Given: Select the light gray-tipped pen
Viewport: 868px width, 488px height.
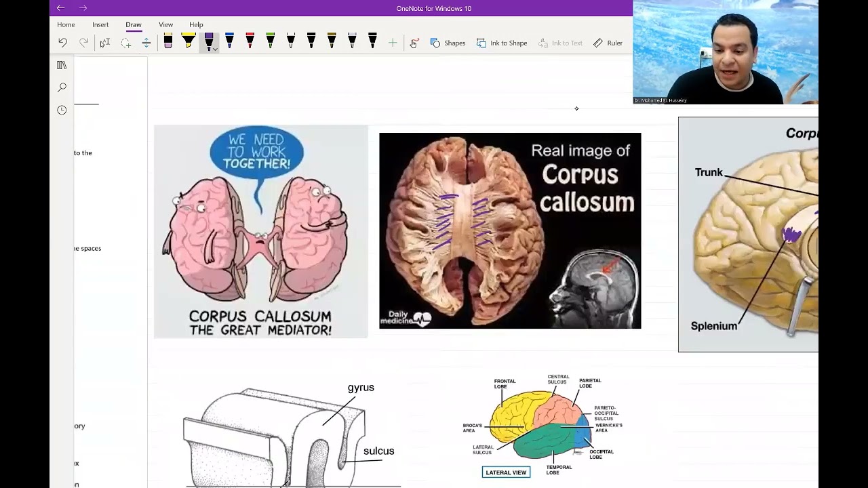Looking at the screenshot, I should (352, 41).
